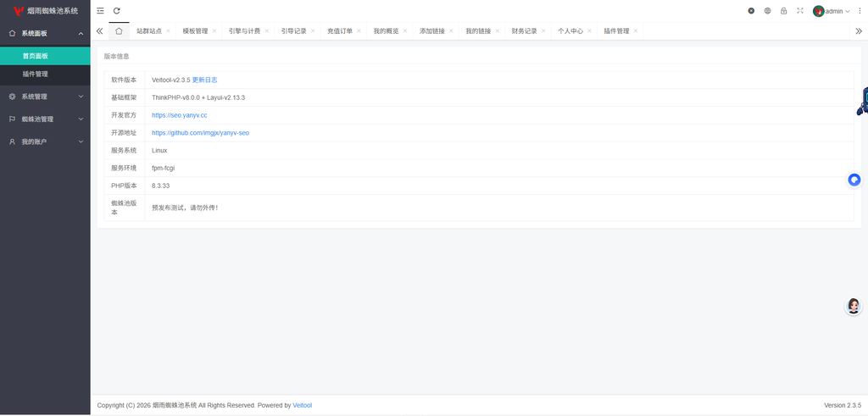This screenshot has width=868, height=416.
Task: Select 首页面板 in the sidebar
Action: click(45, 56)
